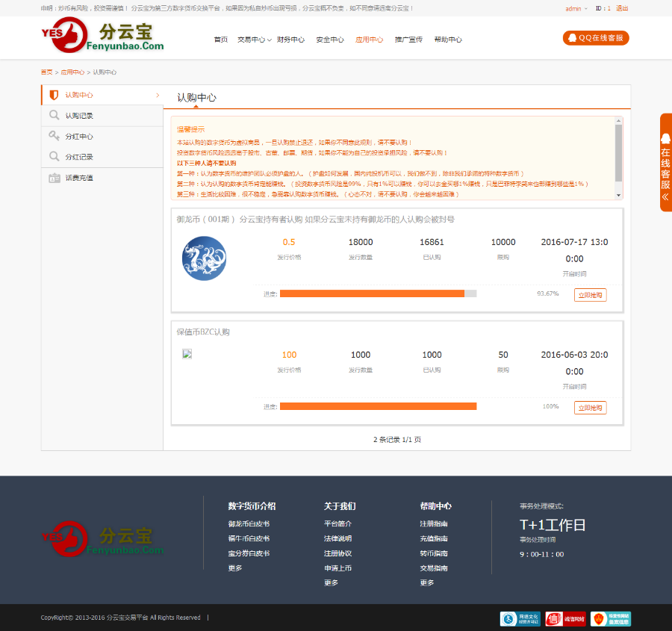Image resolution: width=672 pixels, height=631 pixels.
Task: Click the warning box scroll-down arrow
Action: (x=618, y=195)
